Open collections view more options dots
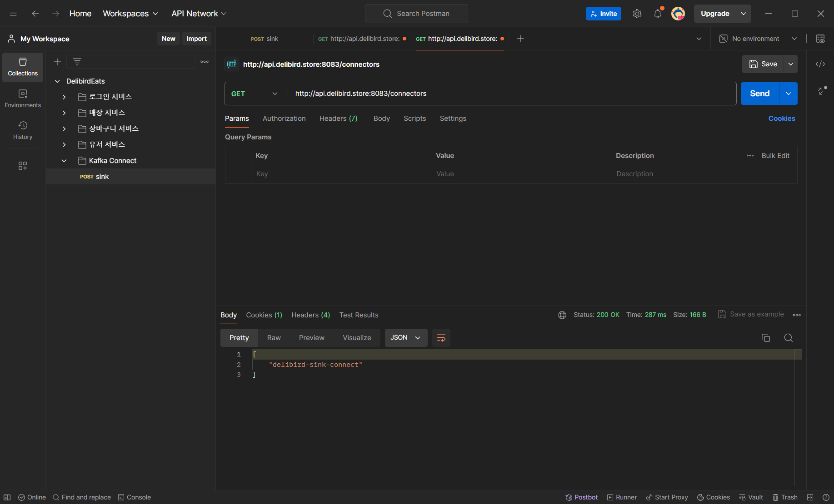The width and height of the screenshot is (834, 504). [x=205, y=62]
